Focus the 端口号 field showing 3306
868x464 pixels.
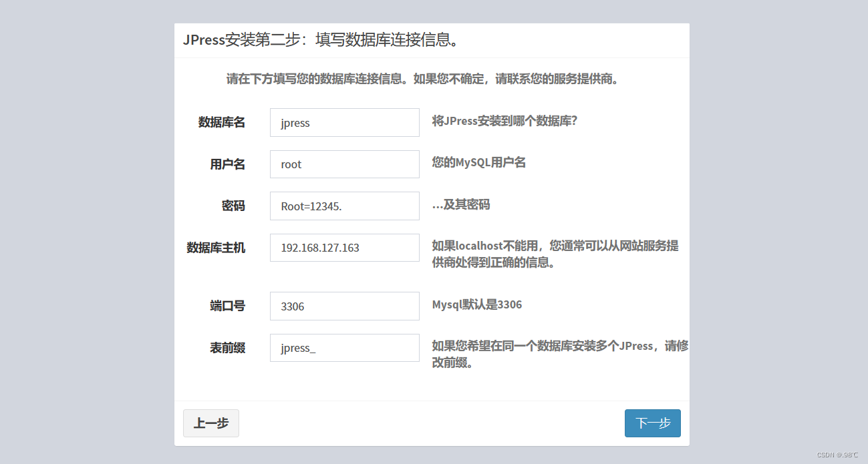[x=345, y=306]
